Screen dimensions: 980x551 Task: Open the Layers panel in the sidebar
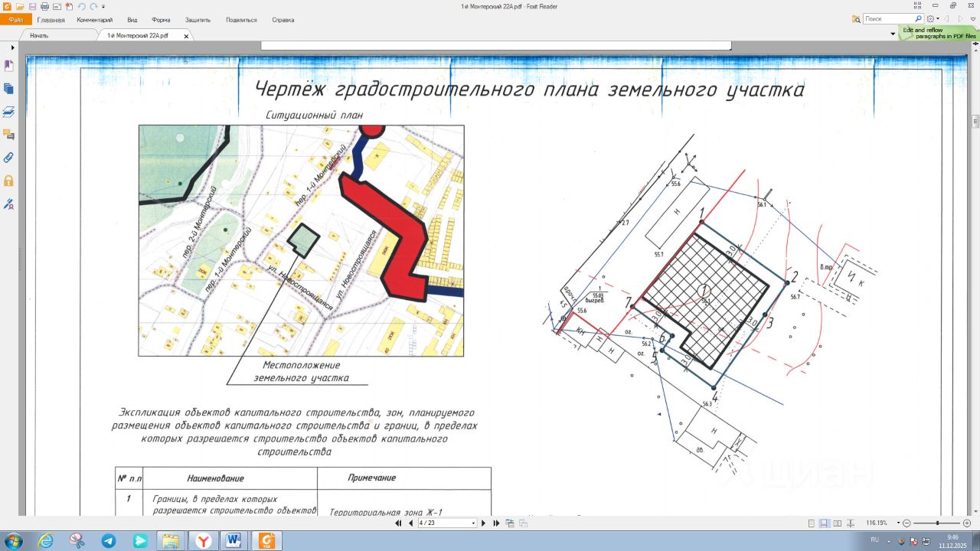[9, 112]
